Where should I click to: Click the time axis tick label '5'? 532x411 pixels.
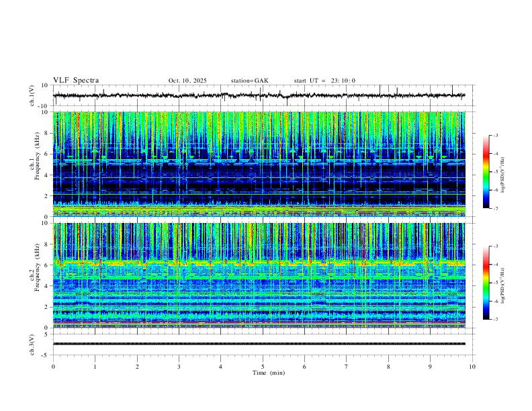[263, 367]
